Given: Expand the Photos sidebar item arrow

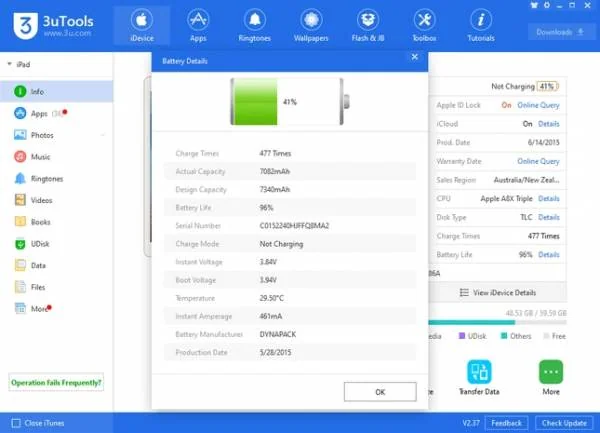Looking at the screenshot, I should [103, 135].
